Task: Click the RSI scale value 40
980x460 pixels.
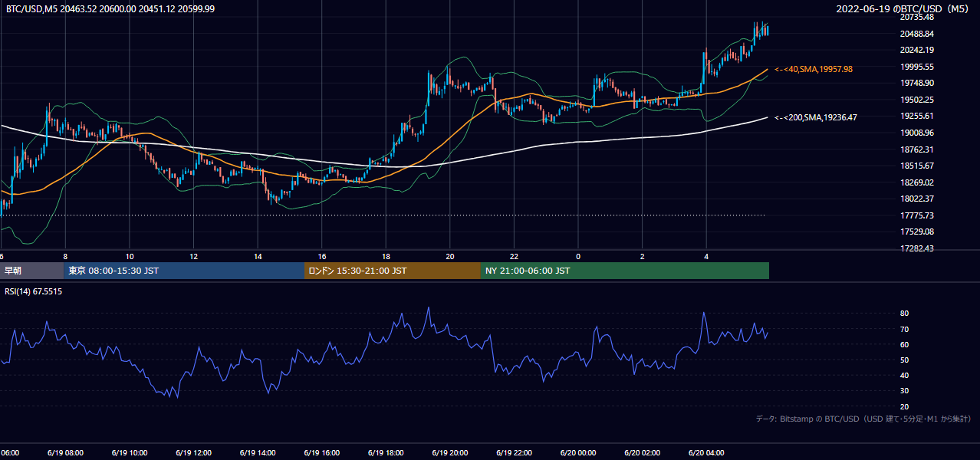Action: point(904,375)
